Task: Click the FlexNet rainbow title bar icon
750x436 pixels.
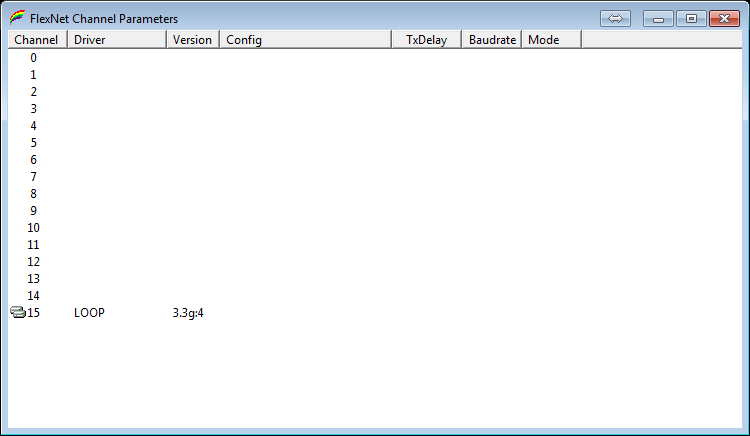Action: click(x=17, y=18)
